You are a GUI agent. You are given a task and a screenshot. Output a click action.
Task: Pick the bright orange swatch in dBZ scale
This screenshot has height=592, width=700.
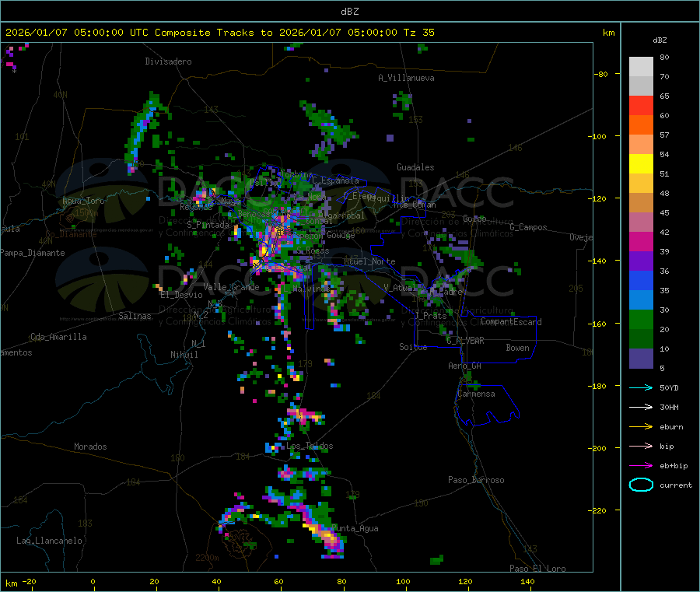pyautogui.click(x=641, y=125)
